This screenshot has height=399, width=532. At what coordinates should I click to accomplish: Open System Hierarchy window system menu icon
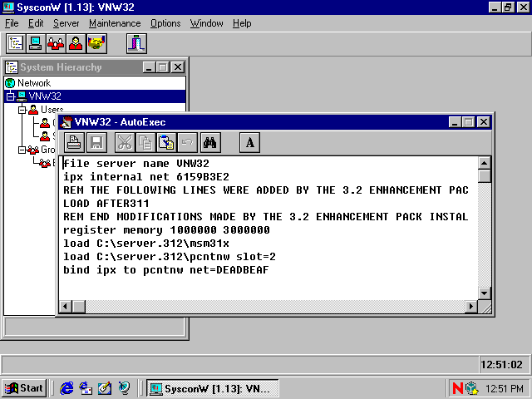click(x=12, y=67)
